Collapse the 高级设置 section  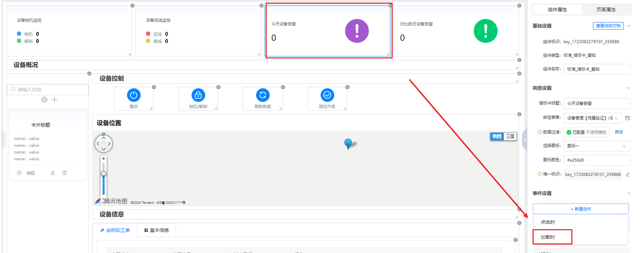pyautogui.click(x=628, y=88)
